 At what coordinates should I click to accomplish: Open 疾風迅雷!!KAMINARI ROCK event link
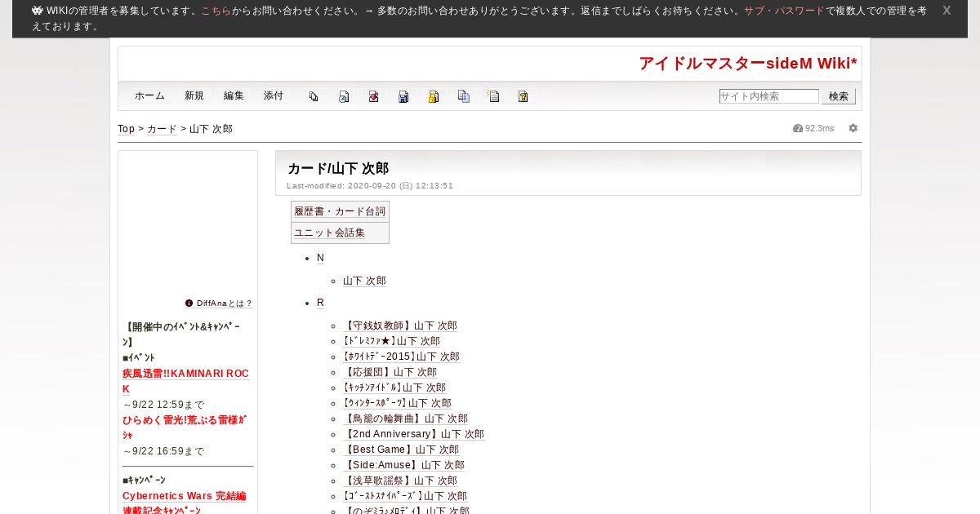(185, 381)
